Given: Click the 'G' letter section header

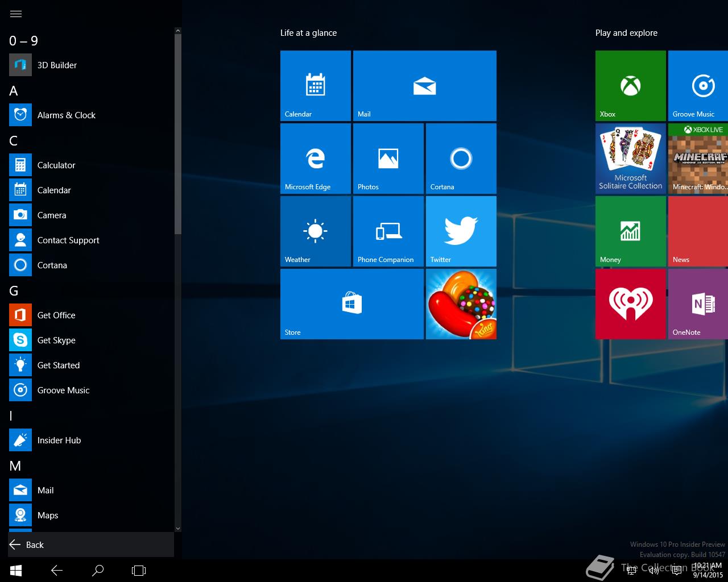Looking at the screenshot, I should tap(14, 291).
